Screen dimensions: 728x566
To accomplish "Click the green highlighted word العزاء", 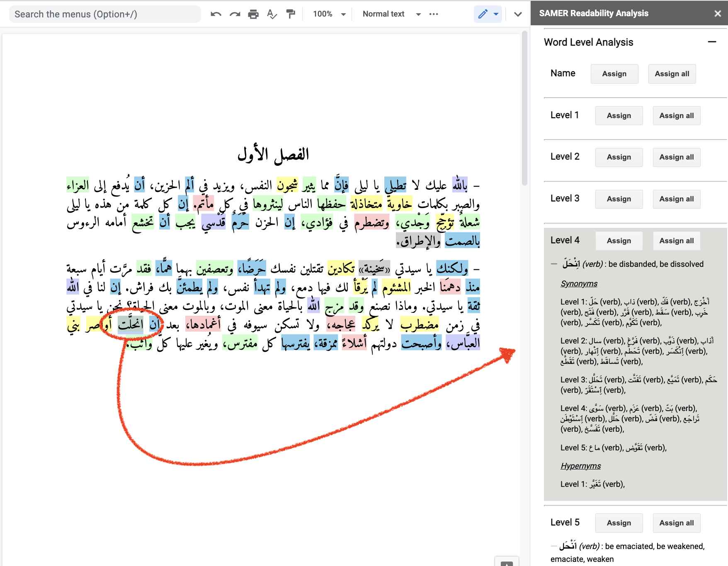I will point(78,185).
